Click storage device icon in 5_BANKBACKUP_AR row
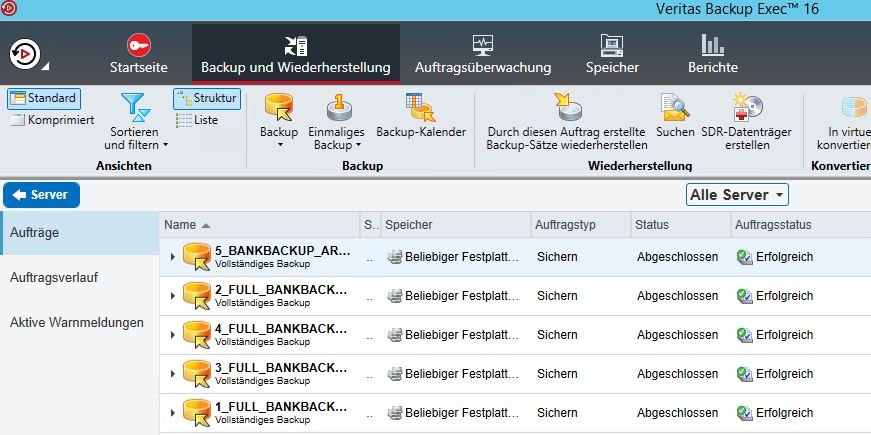This screenshot has width=871, height=435. 394,257
